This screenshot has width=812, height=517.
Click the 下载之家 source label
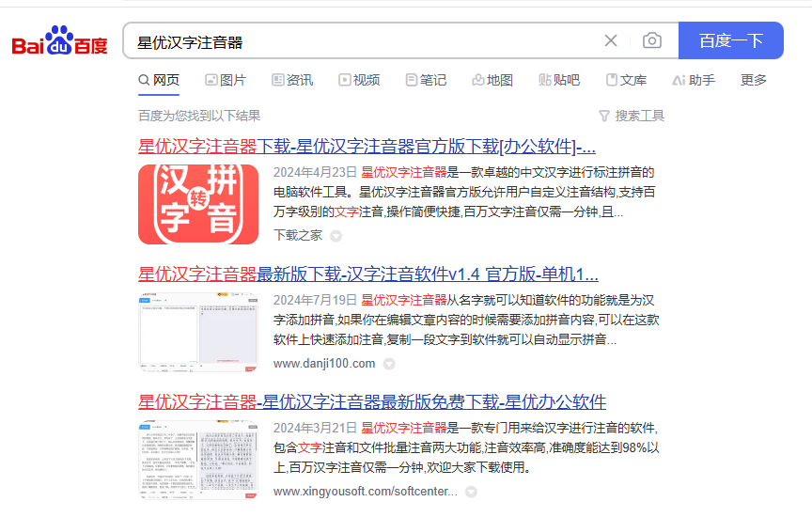tap(298, 236)
